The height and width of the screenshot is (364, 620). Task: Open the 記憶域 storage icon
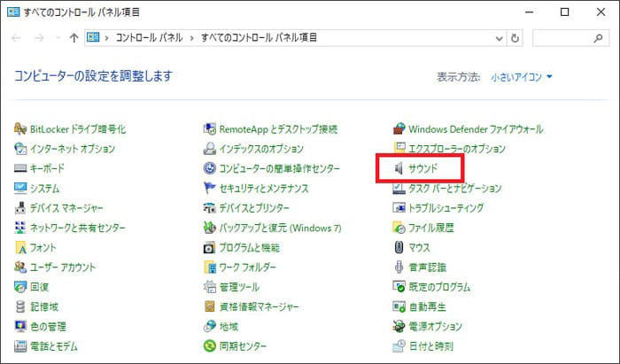(20, 306)
